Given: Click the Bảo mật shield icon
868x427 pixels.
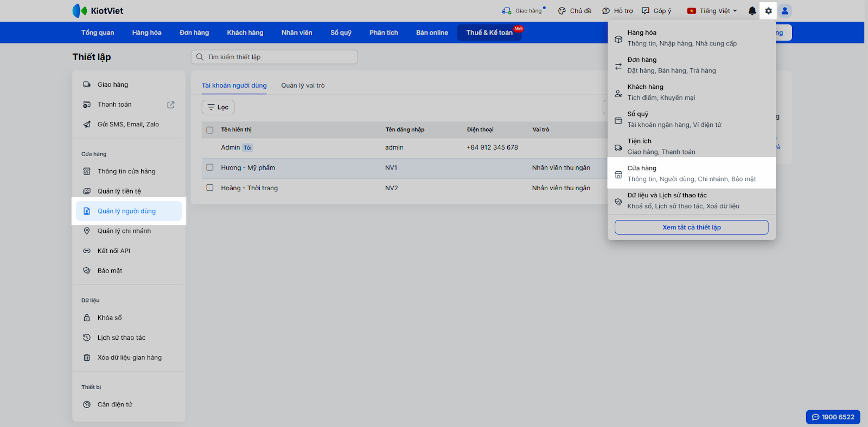Looking at the screenshot, I should pos(87,271).
